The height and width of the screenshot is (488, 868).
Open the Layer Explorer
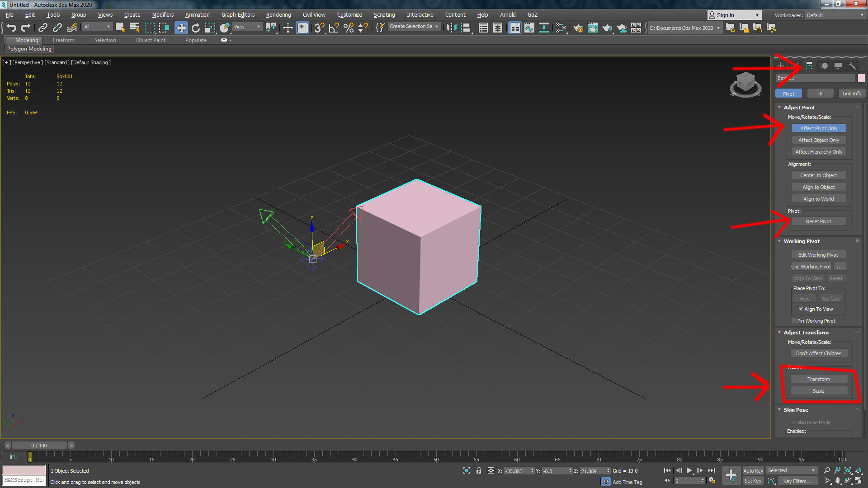498,28
